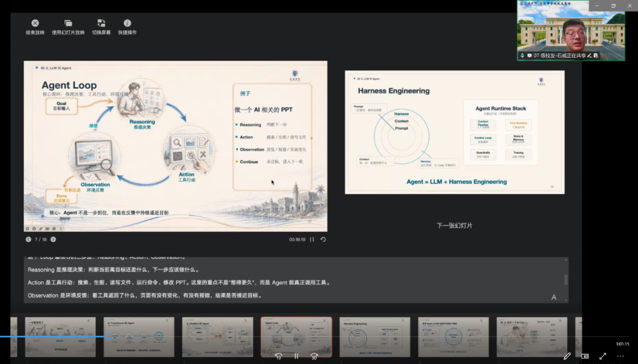The height and width of the screenshot is (364, 638).
Task: Click the 使用幻灯片放映 icon
Action: tap(68, 23)
